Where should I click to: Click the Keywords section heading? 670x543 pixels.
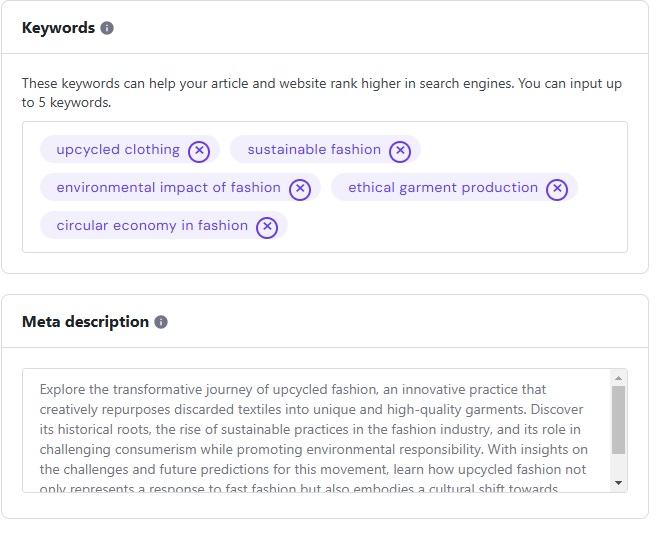point(58,28)
